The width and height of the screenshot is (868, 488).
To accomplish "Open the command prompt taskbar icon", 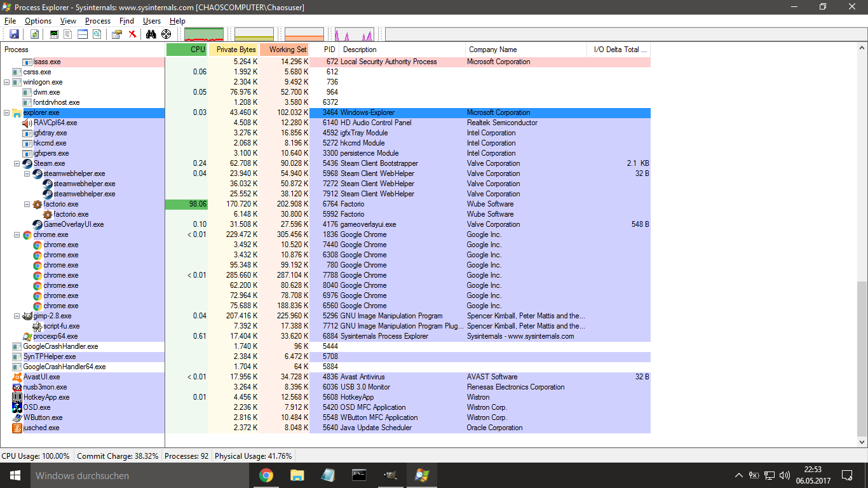I will (x=359, y=475).
